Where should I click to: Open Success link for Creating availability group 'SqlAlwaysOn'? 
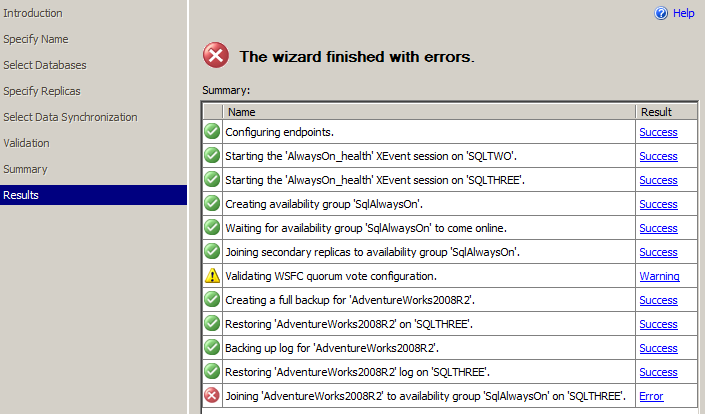(x=658, y=204)
